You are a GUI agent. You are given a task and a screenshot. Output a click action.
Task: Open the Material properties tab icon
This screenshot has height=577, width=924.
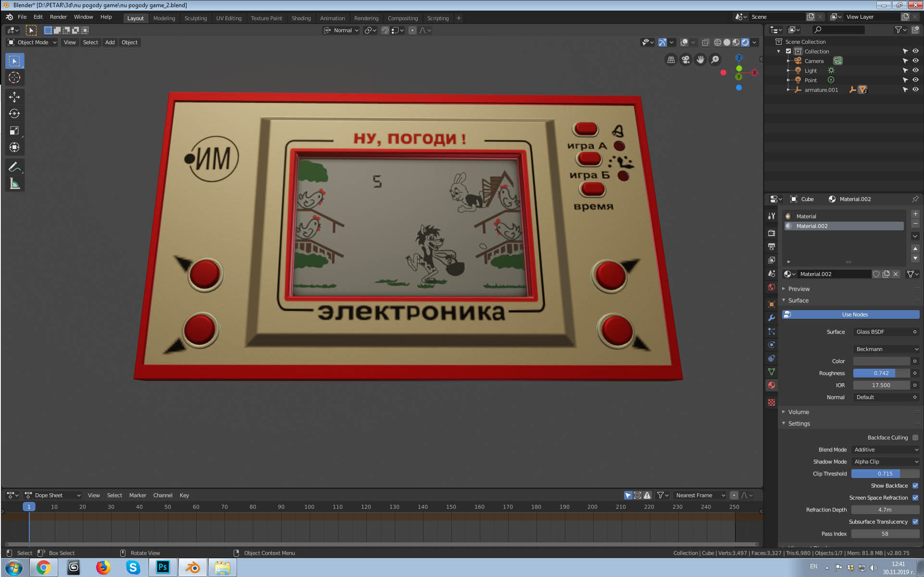coord(772,385)
